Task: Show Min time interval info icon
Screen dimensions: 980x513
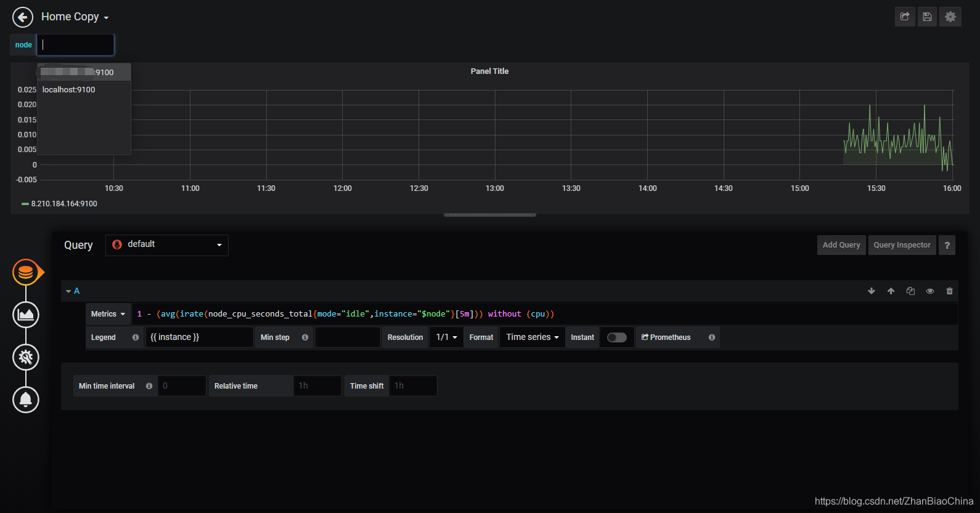Action: pos(149,386)
